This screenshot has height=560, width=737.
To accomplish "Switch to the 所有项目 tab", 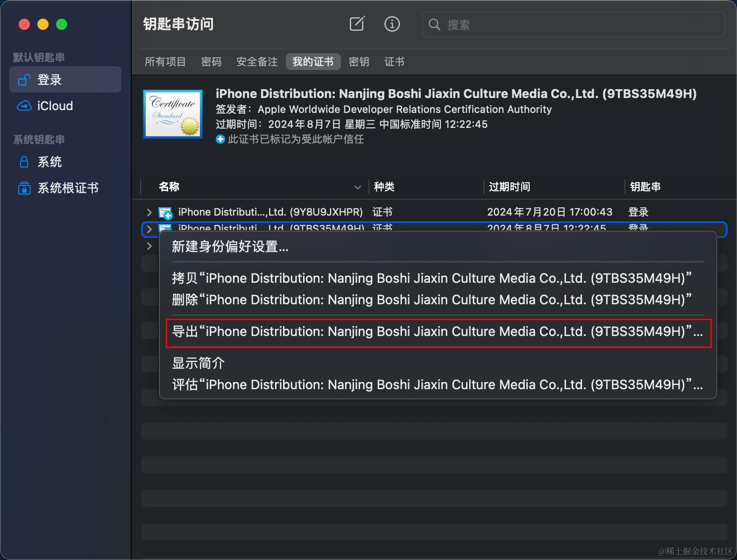I will [x=165, y=62].
